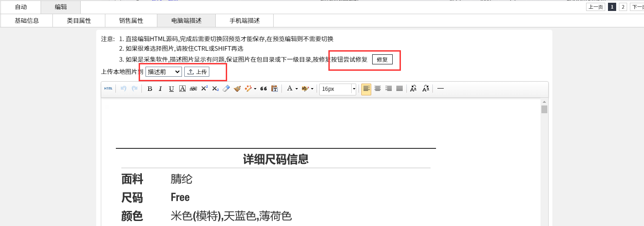Enable justified text alignment
The height and width of the screenshot is (226, 644).
[x=400, y=89]
